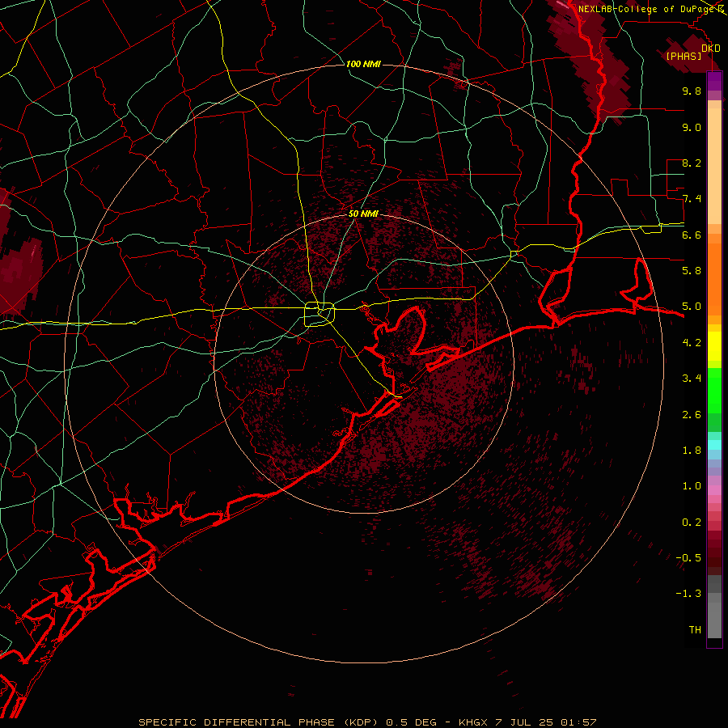Click the 1.8 scale value
This screenshot has height=728, width=728.
click(x=692, y=451)
